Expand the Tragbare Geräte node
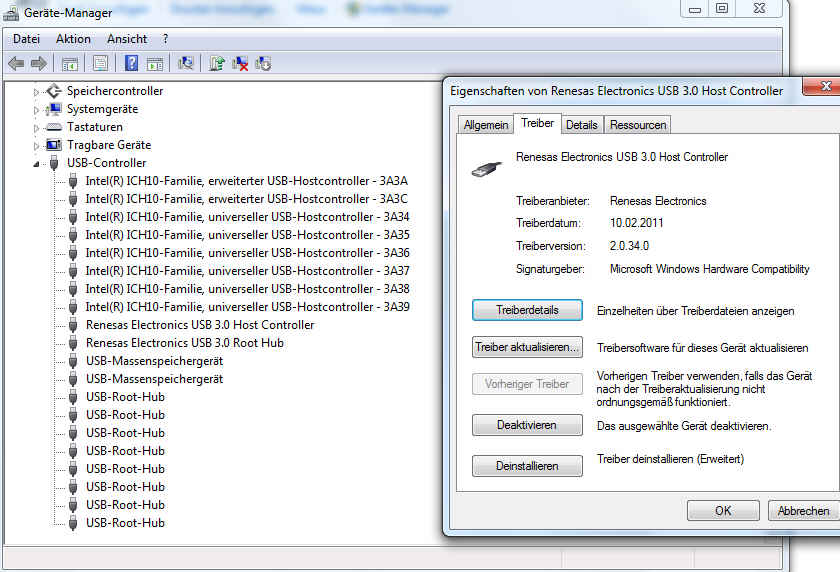The width and height of the screenshot is (840, 572). point(36,146)
